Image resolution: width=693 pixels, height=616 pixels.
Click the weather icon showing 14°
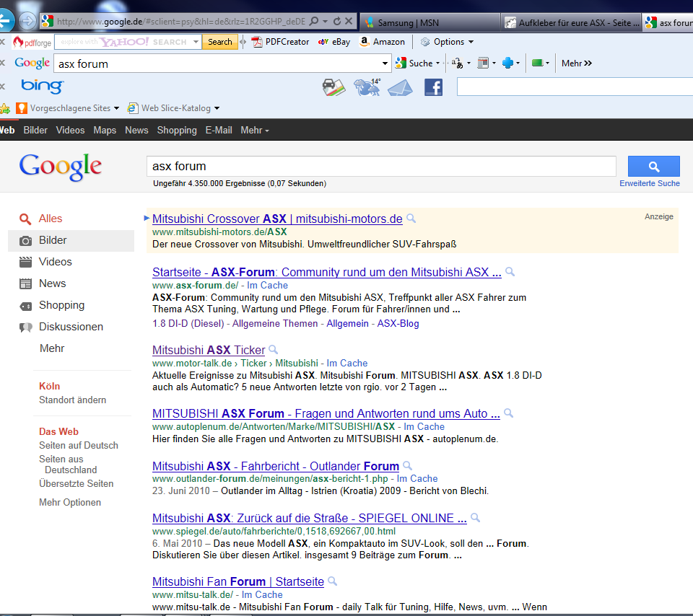click(x=367, y=87)
